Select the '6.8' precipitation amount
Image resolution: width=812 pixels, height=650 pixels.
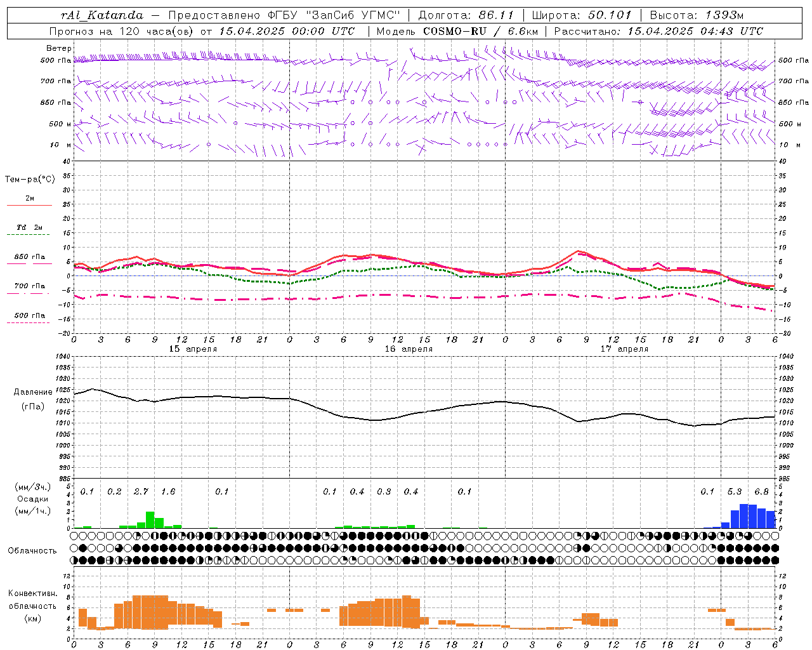click(x=761, y=492)
